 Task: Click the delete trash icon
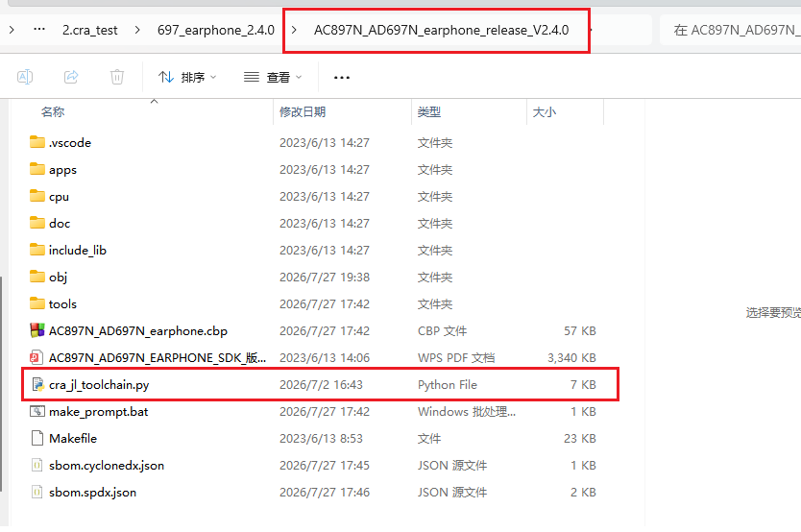tap(117, 77)
